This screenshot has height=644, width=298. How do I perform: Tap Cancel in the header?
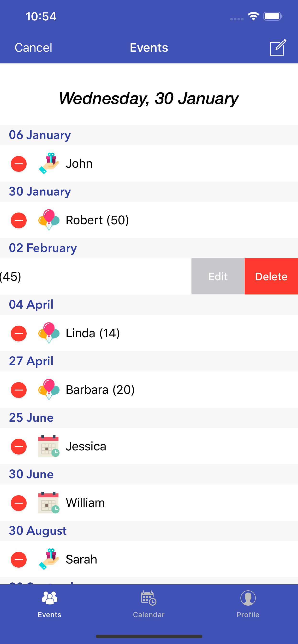pyautogui.click(x=33, y=47)
